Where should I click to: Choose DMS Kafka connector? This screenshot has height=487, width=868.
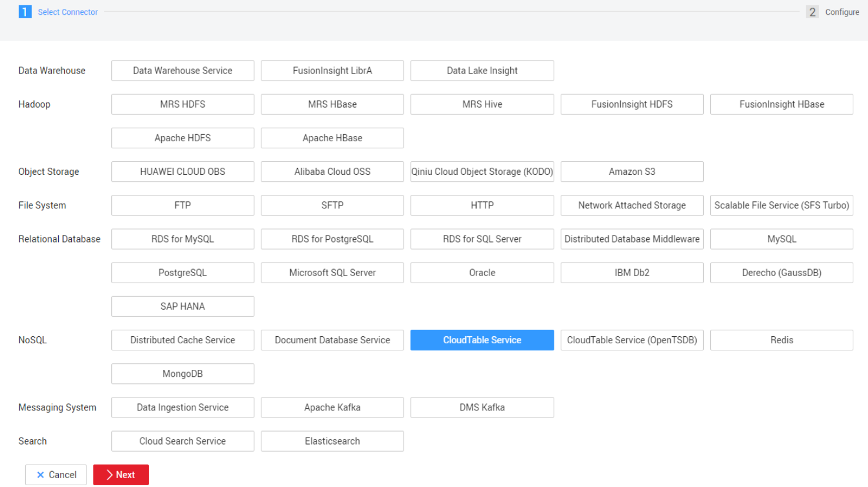pos(482,408)
